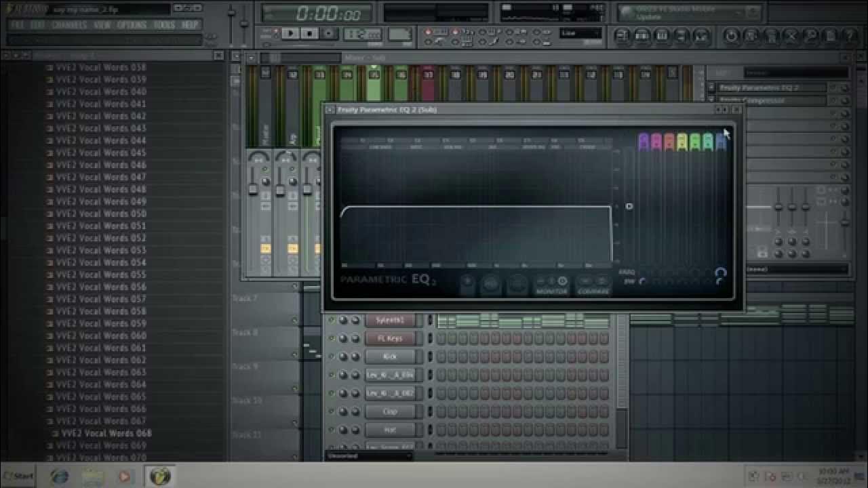Viewport: 868px width, 488px height.
Task: Select VVE2 Vocal Words 068 in browser
Action: (106, 433)
